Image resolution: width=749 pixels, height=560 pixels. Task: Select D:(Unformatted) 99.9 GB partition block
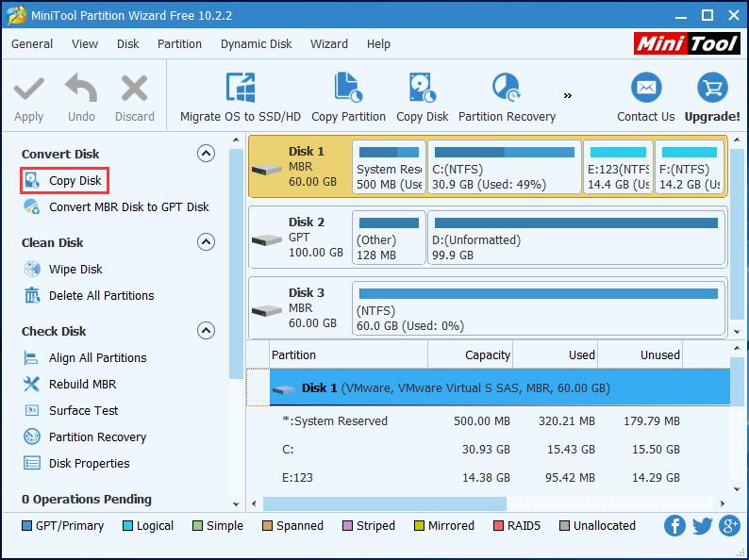[576, 238]
